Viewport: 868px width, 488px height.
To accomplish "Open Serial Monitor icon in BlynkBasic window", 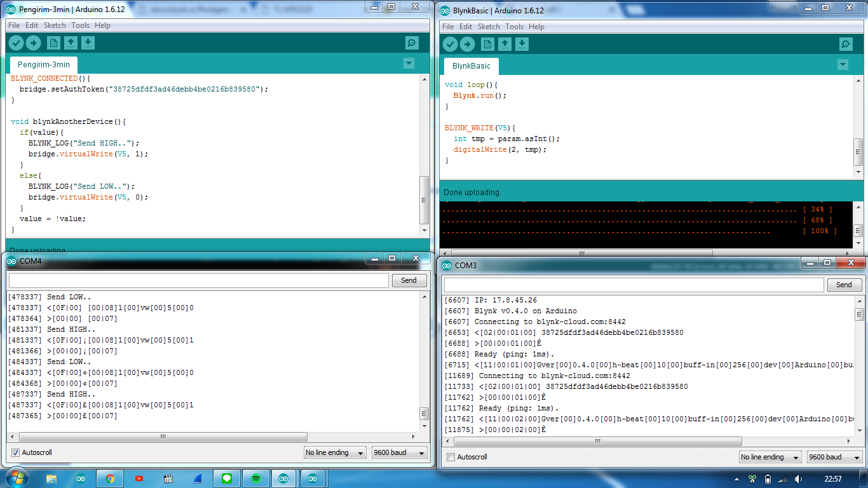I will pos(846,44).
